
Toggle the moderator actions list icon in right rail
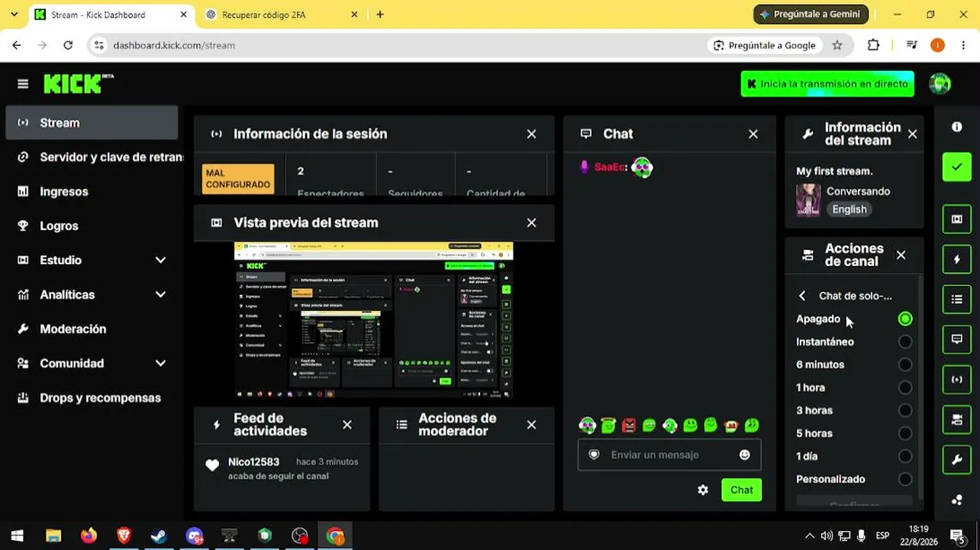point(957,299)
